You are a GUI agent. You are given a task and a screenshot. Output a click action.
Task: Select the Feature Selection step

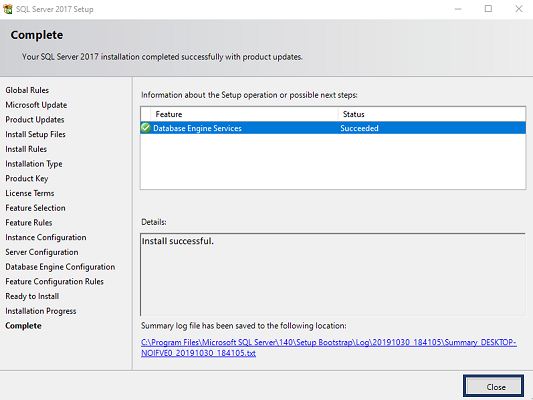tap(35, 208)
